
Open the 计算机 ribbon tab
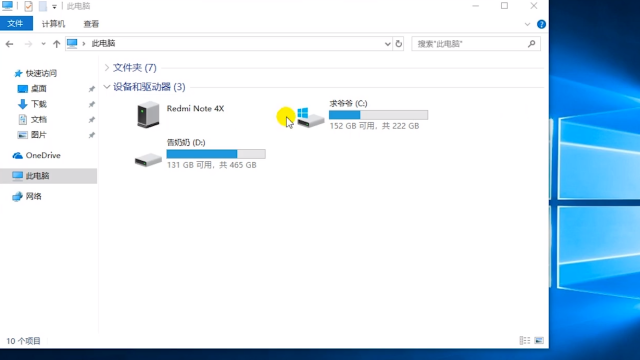(x=53, y=24)
